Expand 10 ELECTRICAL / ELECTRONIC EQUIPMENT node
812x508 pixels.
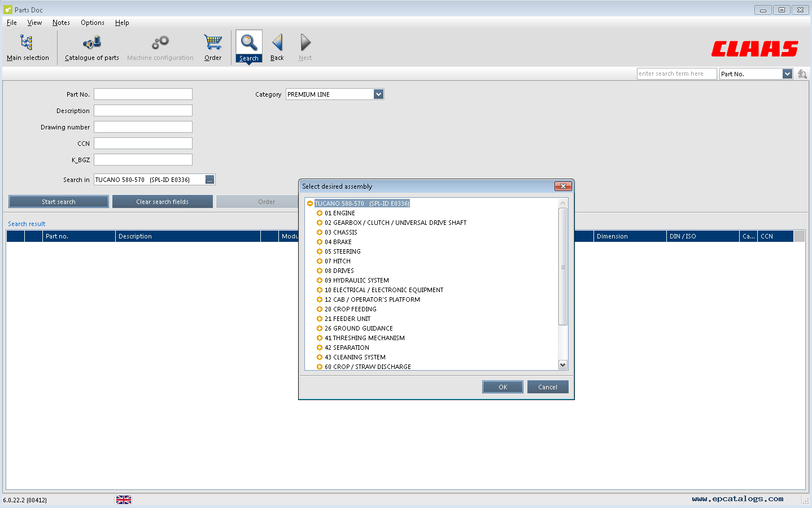[320, 290]
